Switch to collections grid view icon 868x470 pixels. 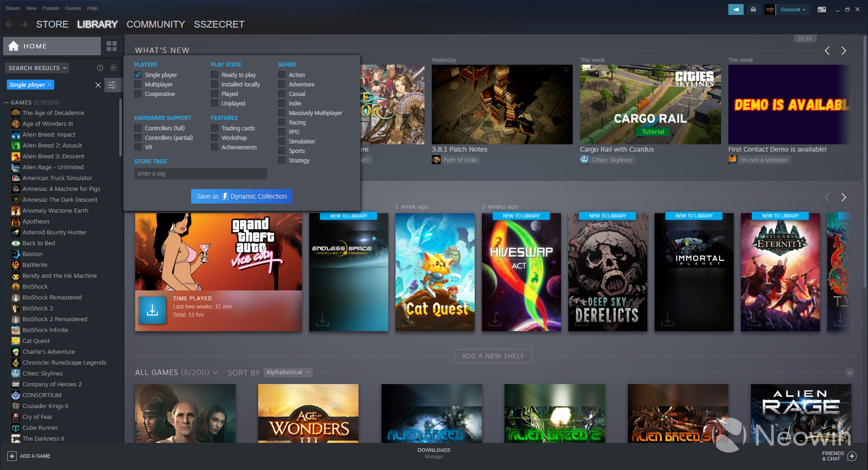click(x=112, y=46)
